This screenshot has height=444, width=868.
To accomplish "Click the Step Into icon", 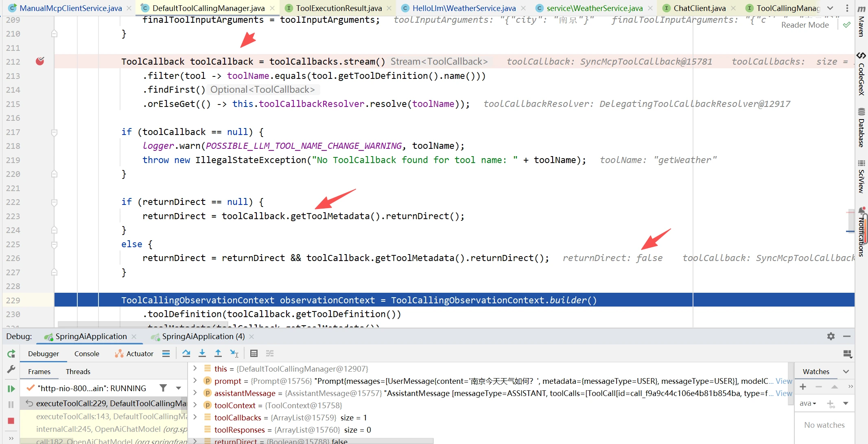I will (202, 353).
